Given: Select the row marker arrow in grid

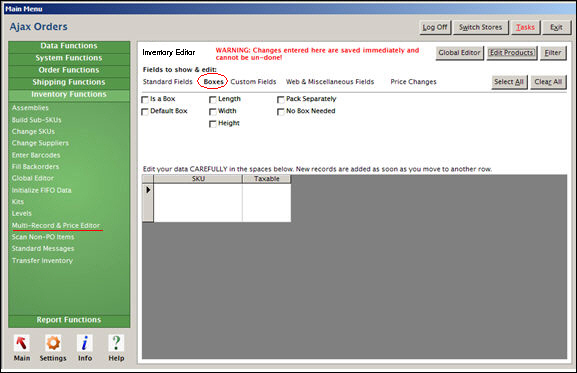Looking at the screenshot, I should (x=148, y=190).
